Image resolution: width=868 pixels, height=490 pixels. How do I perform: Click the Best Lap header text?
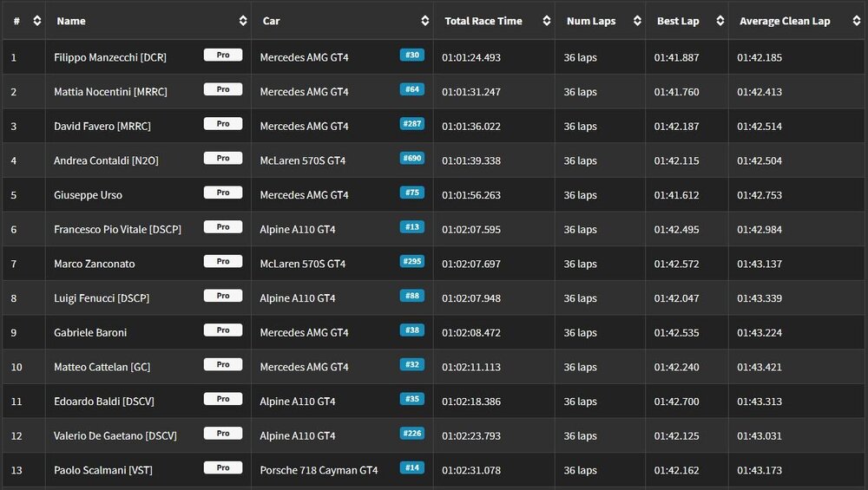(678, 21)
